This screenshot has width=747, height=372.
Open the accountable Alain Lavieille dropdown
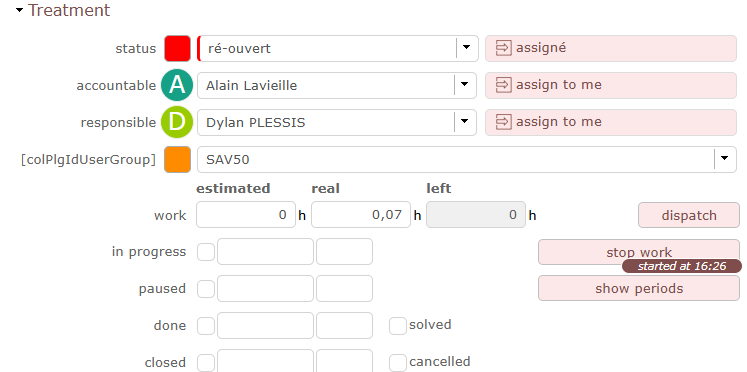click(x=464, y=85)
